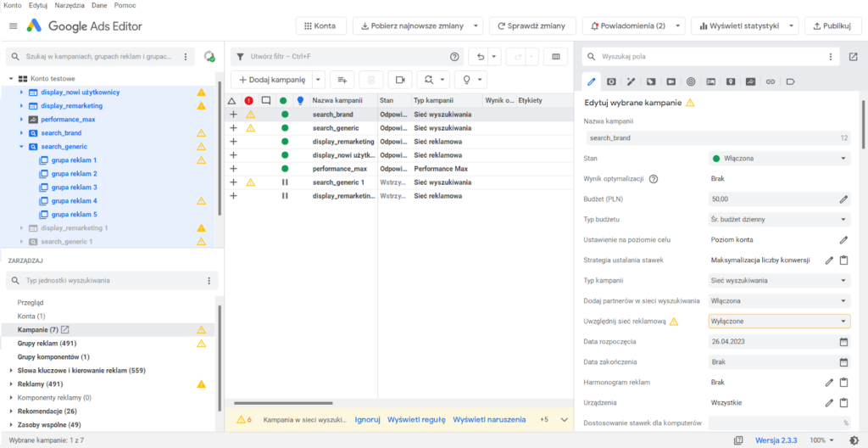This screenshot has height=448, width=868.
Task: Switch to the location pin tab icon
Action: (x=731, y=81)
